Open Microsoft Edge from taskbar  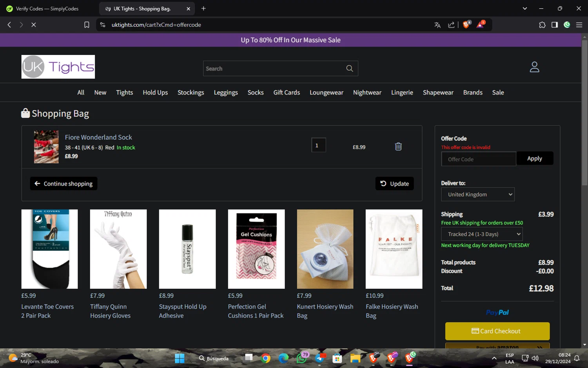283,358
